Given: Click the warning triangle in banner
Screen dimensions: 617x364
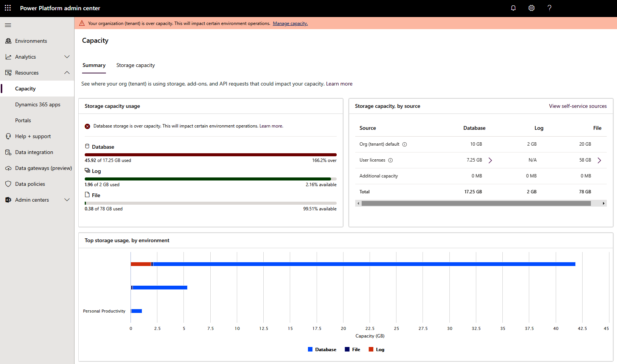Looking at the screenshot, I should coord(82,23).
